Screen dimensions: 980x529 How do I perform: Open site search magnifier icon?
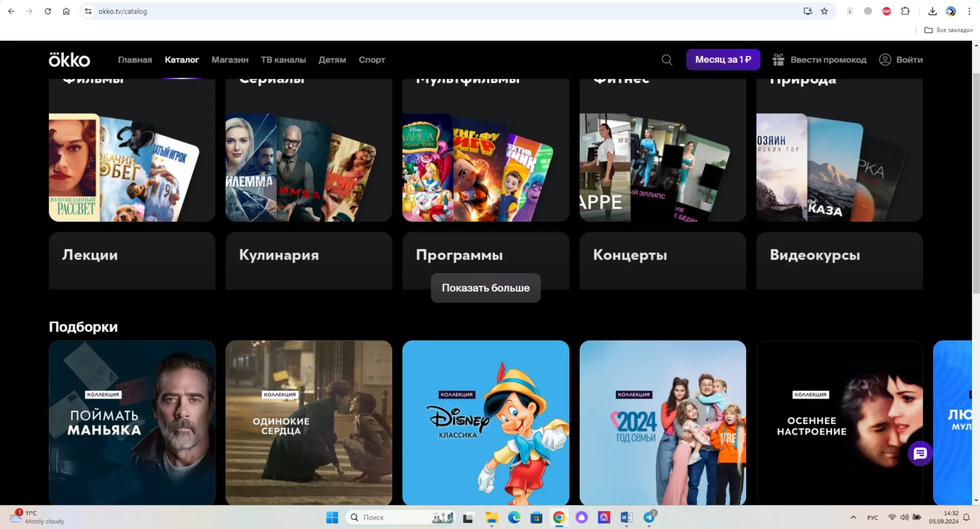666,60
